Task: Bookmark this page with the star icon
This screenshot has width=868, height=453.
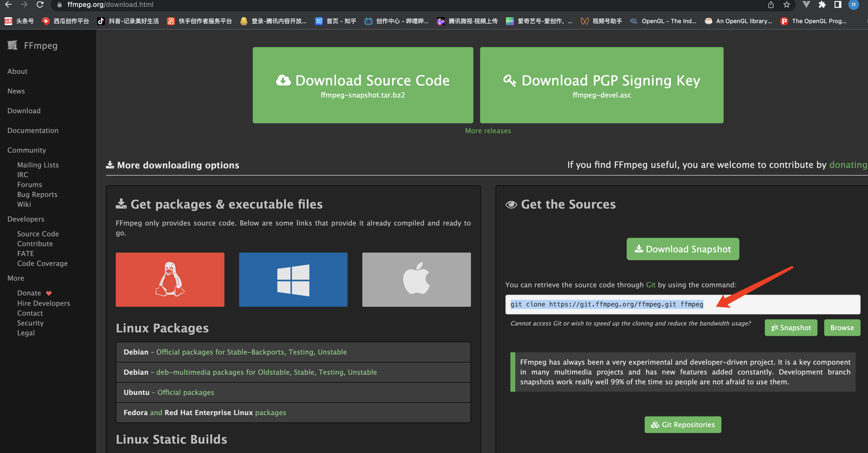Action: click(786, 4)
